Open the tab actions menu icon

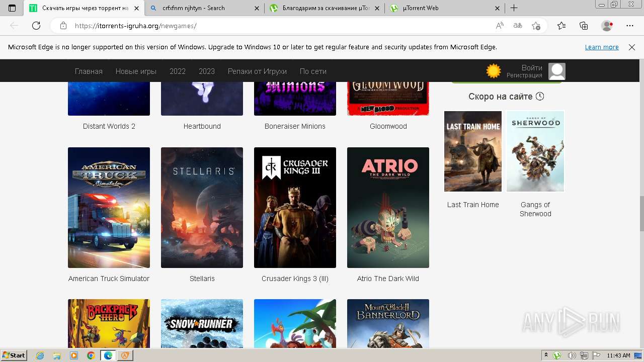12,8
